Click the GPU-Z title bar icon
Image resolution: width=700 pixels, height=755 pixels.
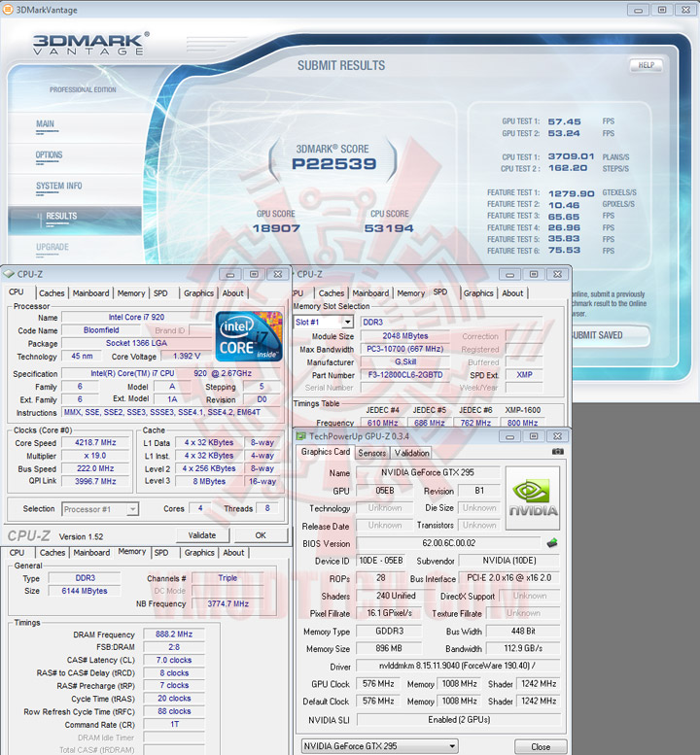(301, 436)
